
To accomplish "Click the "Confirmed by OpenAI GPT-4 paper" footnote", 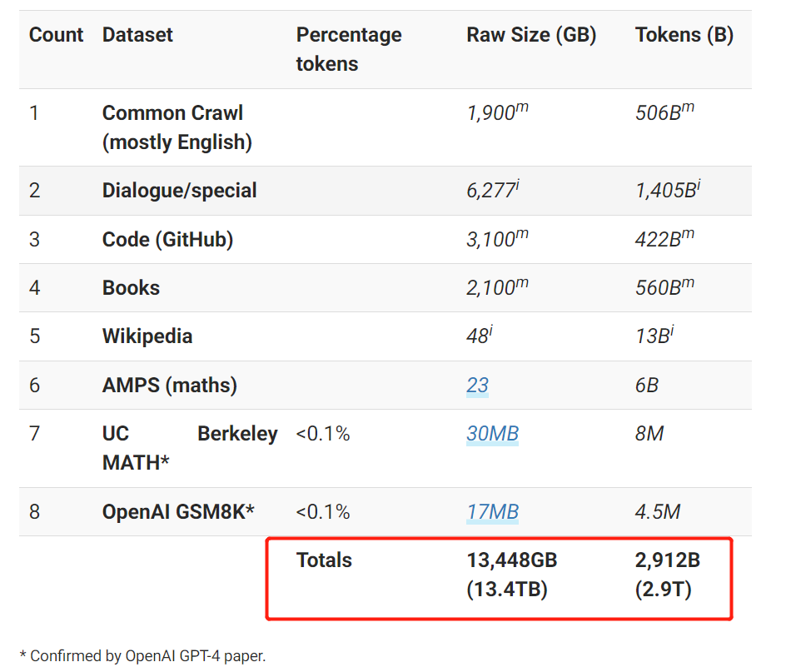I will [x=142, y=655].
